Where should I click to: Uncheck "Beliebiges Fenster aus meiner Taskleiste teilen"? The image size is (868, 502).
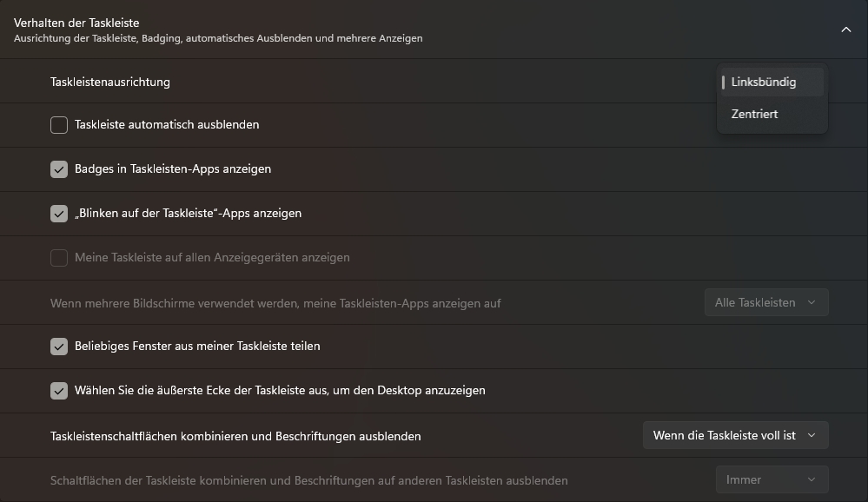coord(58,347)
